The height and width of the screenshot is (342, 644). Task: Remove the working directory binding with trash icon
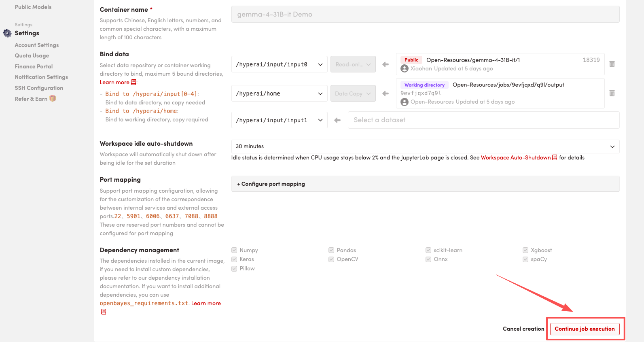click(x=612, y=93)
